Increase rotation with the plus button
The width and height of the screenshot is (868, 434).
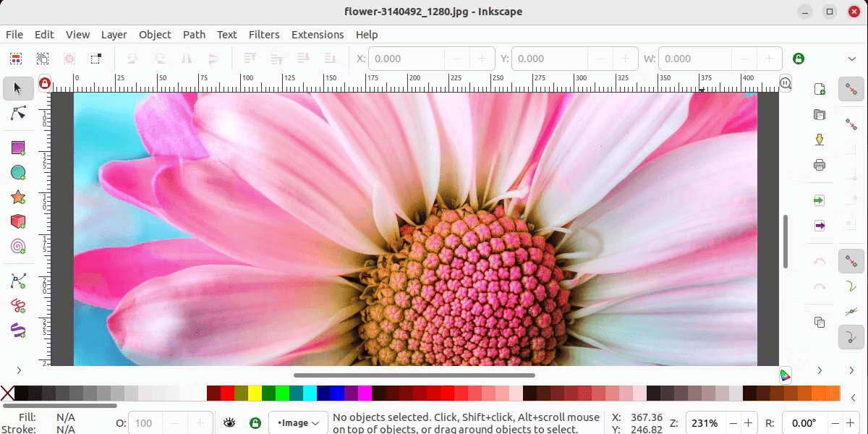coord(852,423)
